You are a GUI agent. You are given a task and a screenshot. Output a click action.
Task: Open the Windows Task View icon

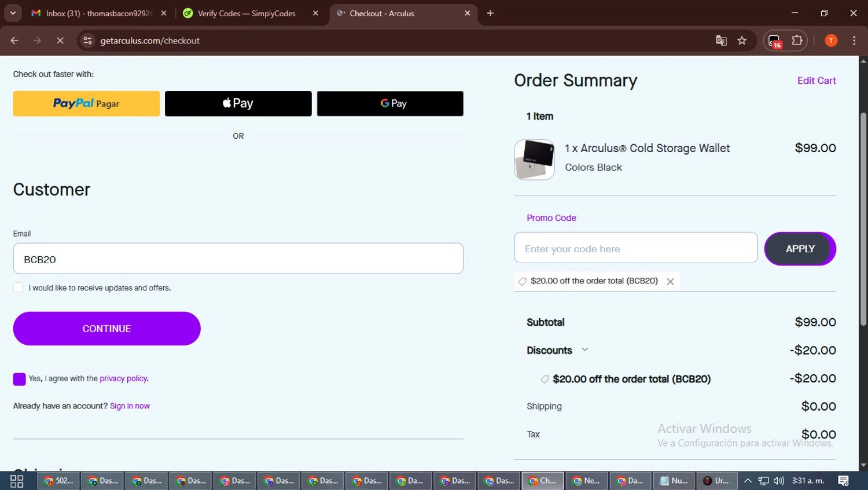click(x=17, y=481)
